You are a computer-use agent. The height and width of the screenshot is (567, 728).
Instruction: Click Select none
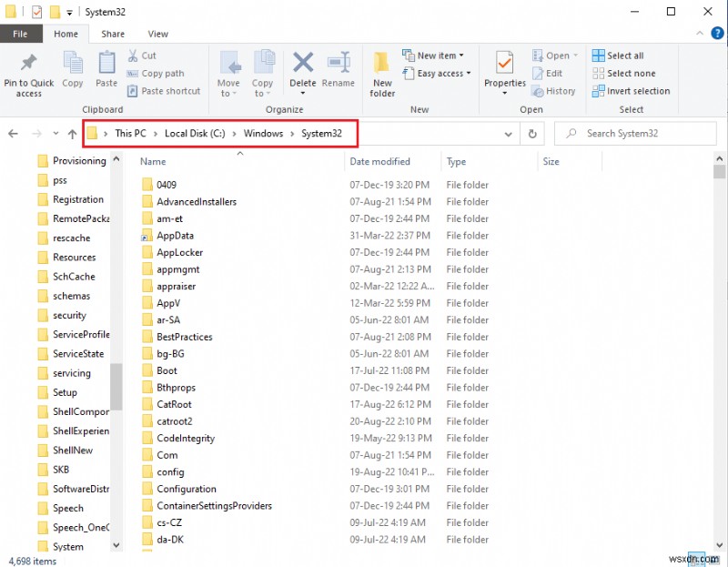pos(624,74)
